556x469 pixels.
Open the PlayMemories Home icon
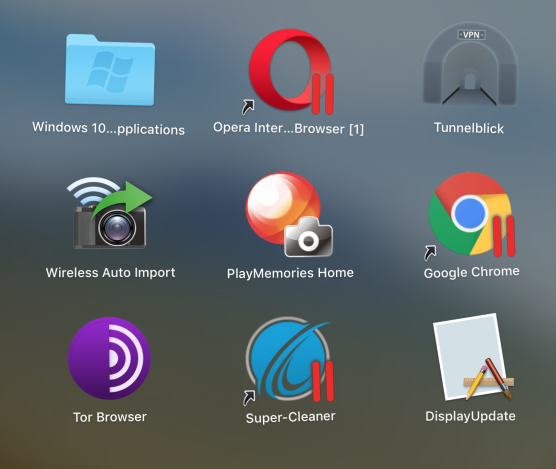point(289,214)
